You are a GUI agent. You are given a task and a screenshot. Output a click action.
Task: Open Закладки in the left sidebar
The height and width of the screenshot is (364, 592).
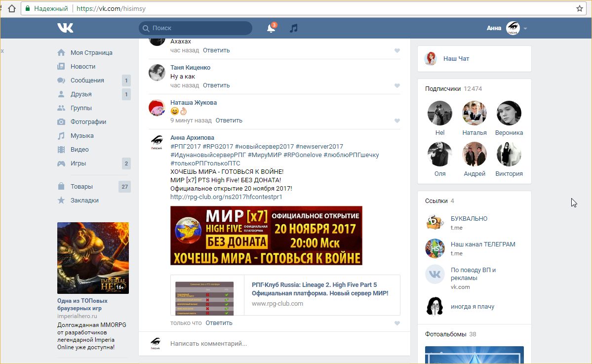point(84,201)
